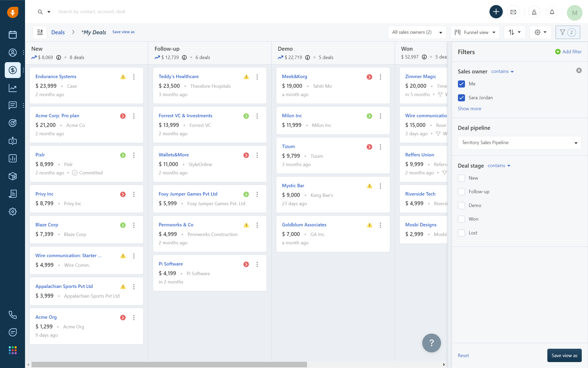588x368 pixels.
Task: Uncheck the Sara Jordan checkbox
Action: [x=461, y=98]
